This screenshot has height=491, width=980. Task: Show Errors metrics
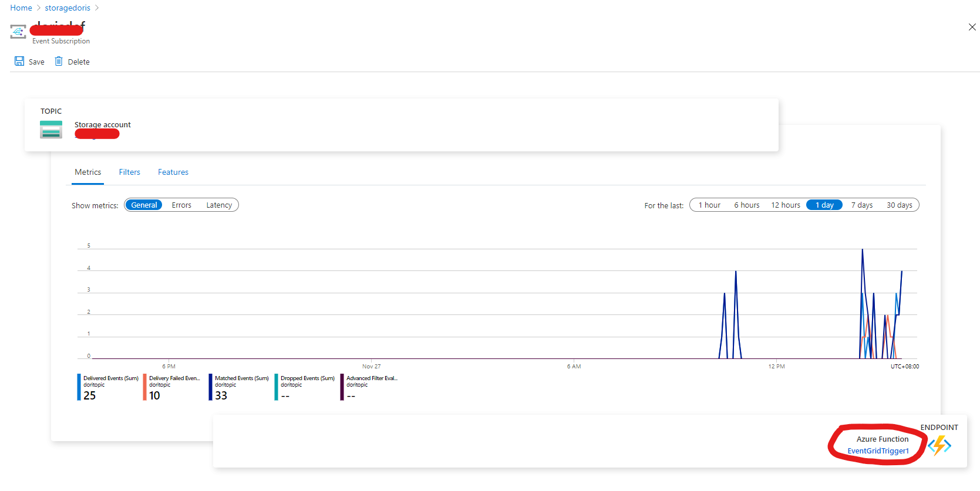181,205
